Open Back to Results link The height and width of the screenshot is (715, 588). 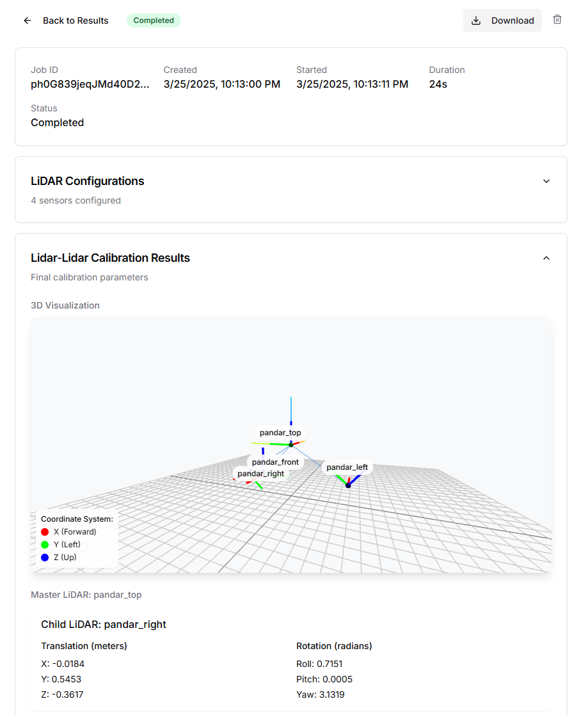(x=75, y=20)
